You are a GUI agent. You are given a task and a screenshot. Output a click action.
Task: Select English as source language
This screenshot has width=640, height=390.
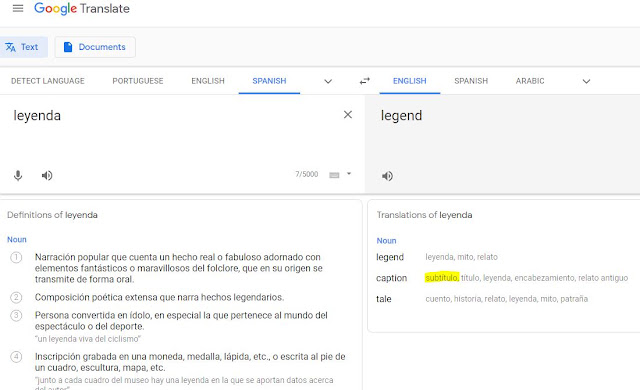[208, 81]
